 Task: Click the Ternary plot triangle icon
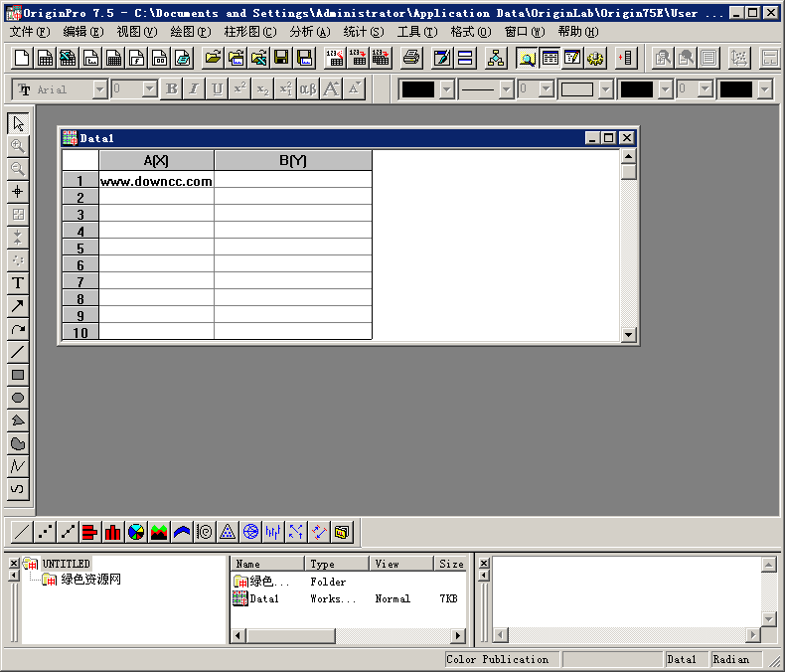(x=228, y=532)
